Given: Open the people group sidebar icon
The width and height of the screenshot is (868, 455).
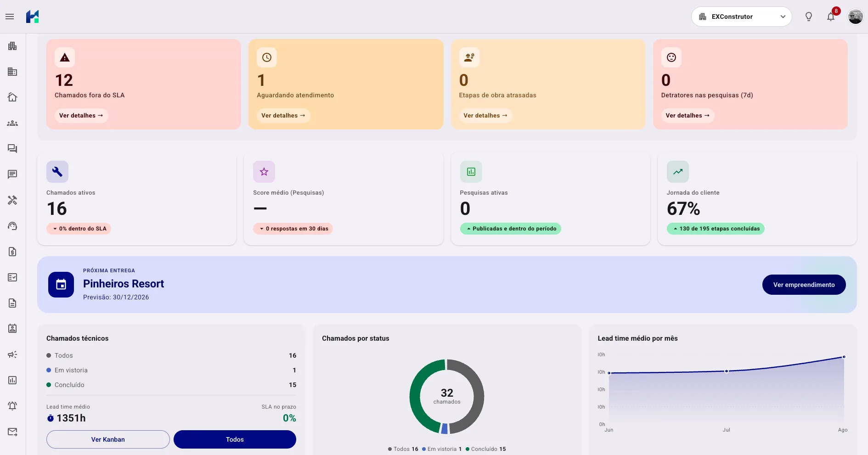Looking at the screenshot, I should click(x=12, y=123).
